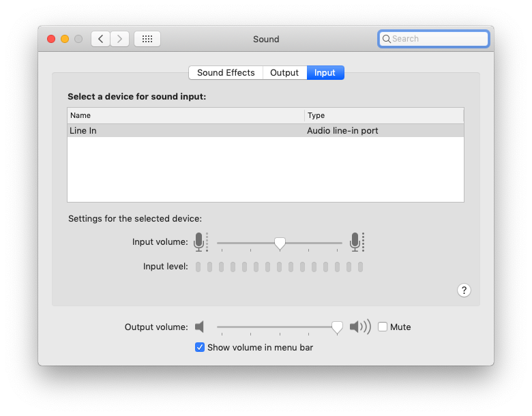Click the quiet speaker icon by Output volume
The image size is (532, 416).
[199, 327]
